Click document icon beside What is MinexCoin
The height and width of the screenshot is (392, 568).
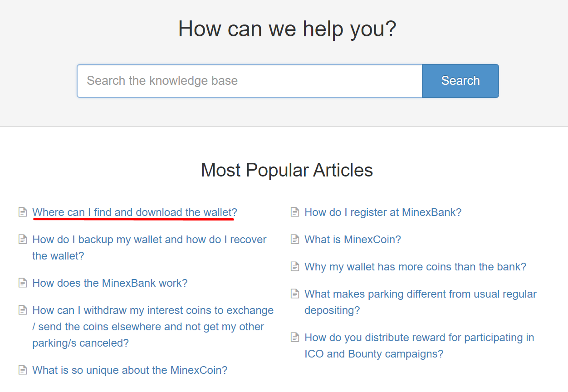[295, 239]
